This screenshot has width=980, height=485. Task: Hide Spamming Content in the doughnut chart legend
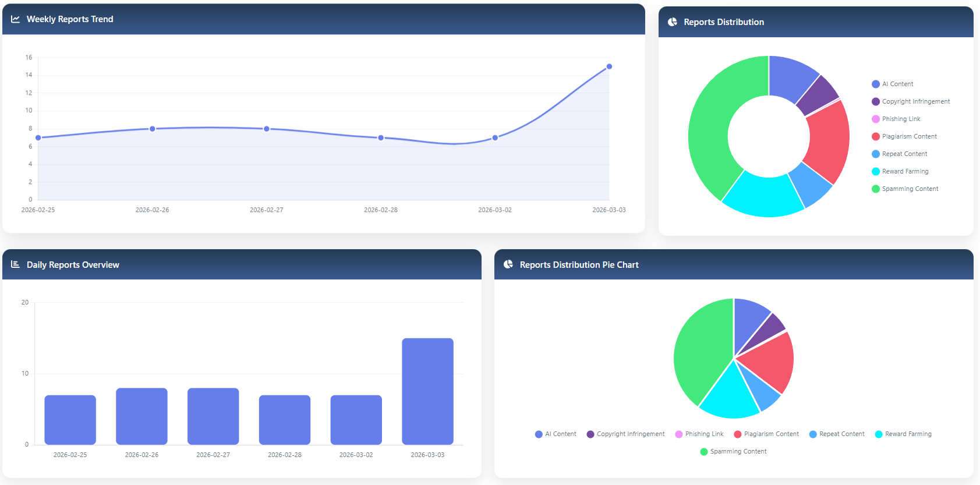pyautogui.click(x=905, y=189)
